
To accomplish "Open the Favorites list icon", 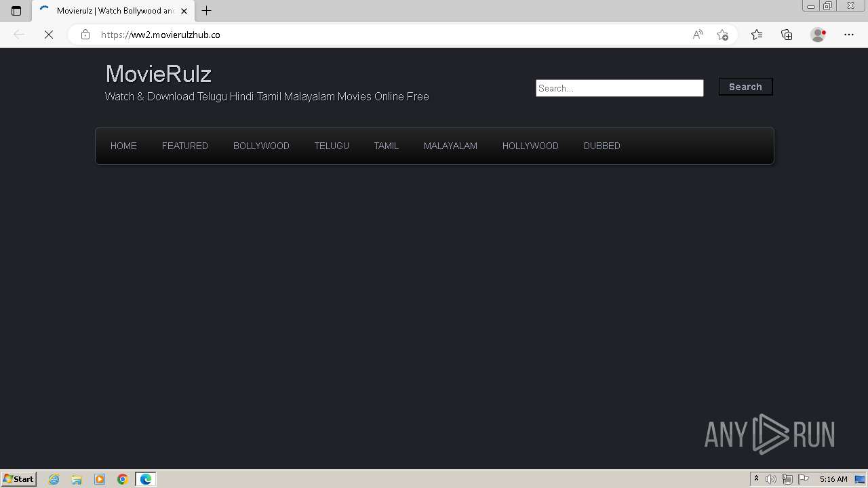I will [x=757, y=35].
